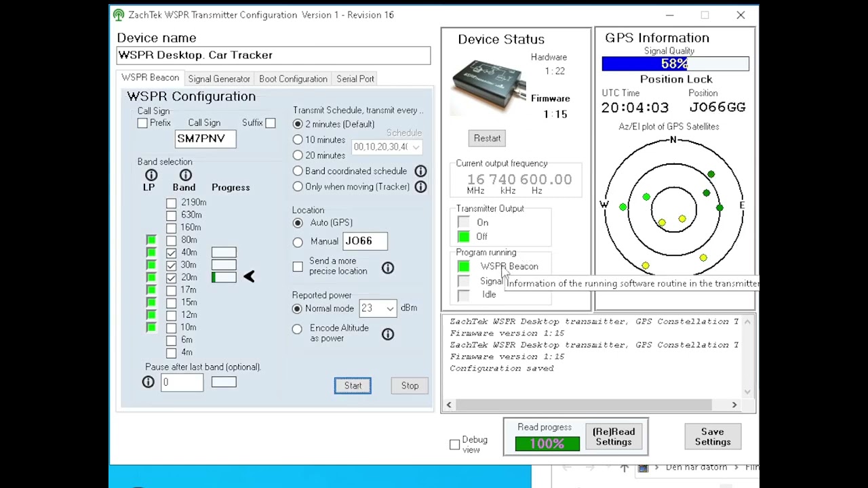The image size is (868, 488).
Task: Click the Start button
Action: click(353, 386)
